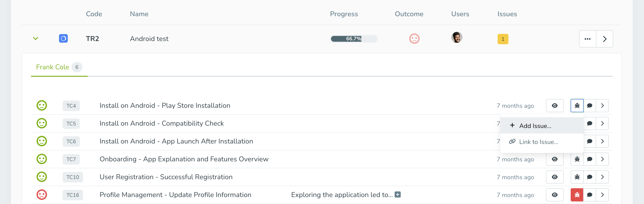Expand TC6 row with right chevron
The image size is (644, 204).
pyautogui.click(x=602, y=141)
